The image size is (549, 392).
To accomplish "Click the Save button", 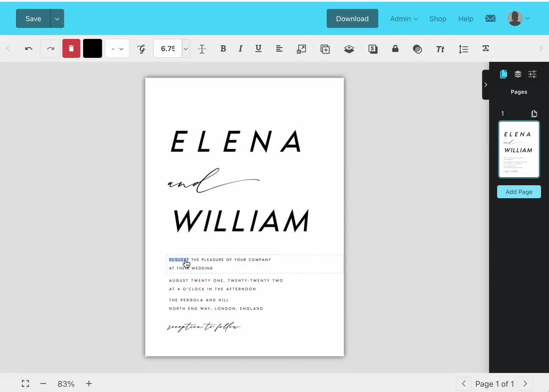I will tap(33, 18).
